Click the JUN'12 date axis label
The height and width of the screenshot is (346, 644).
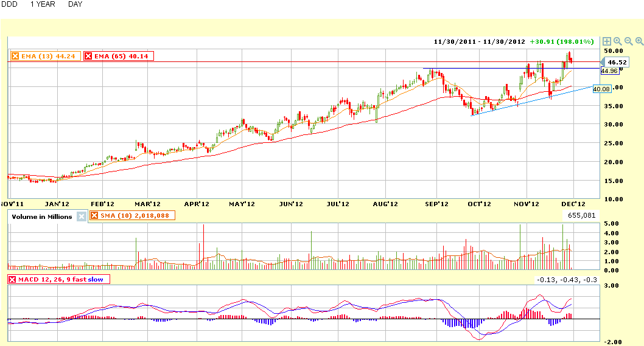pos(291,204)
